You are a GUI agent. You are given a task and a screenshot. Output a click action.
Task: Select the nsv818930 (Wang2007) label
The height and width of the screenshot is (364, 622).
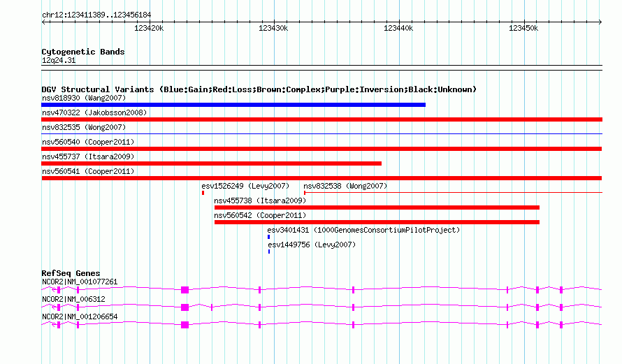point(84,98)
